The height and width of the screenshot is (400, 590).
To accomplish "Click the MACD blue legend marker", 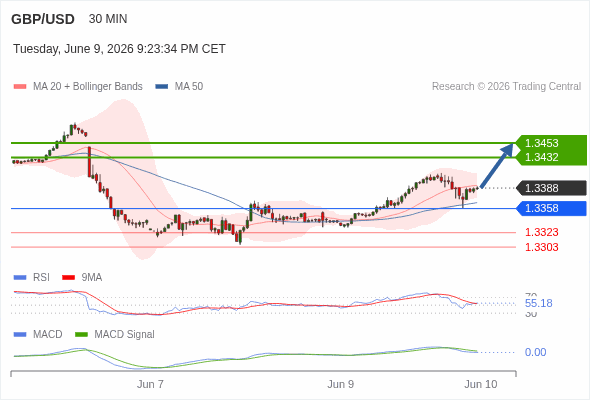I will pyautogui.click(x=20, y=335).
